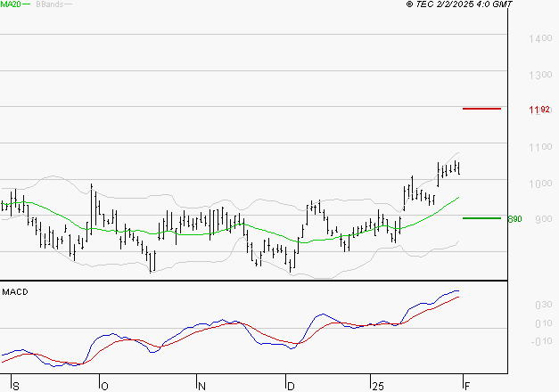Image resolution: width=559 pixels, height=392 pixels.
Task: Click the O month marker on time axis
Action: coord(104,386)
